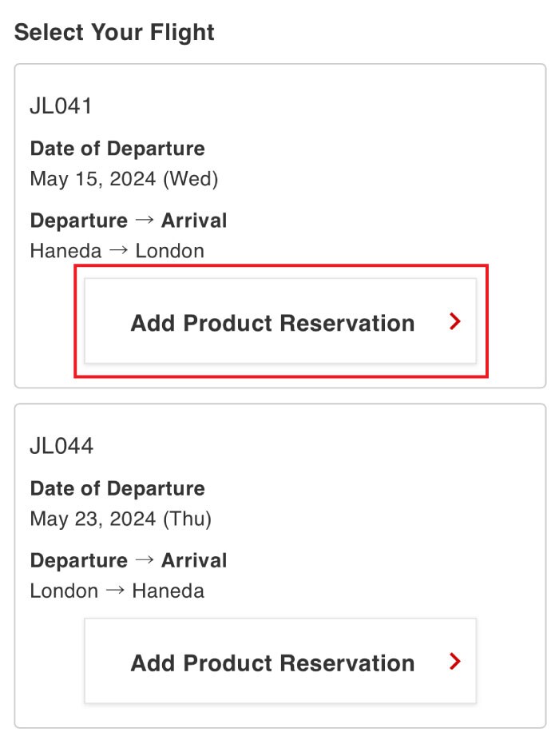Click arrow in JL044 Departure → Arrival label

pyautogui.click(x=145, y=561)
